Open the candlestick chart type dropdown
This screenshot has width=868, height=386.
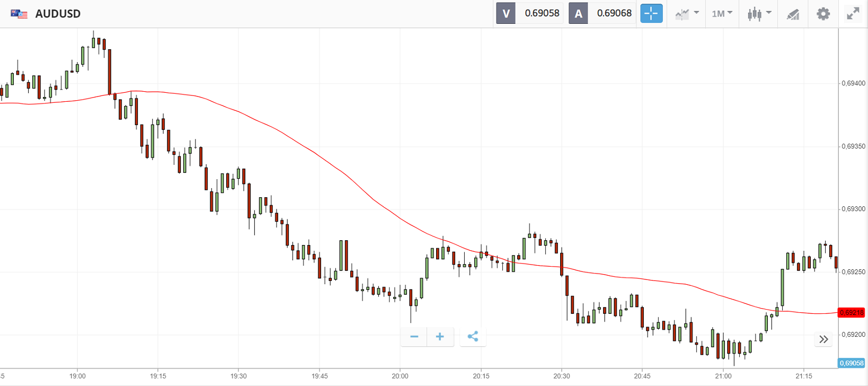pyautogui.click(x=759, y=14)
